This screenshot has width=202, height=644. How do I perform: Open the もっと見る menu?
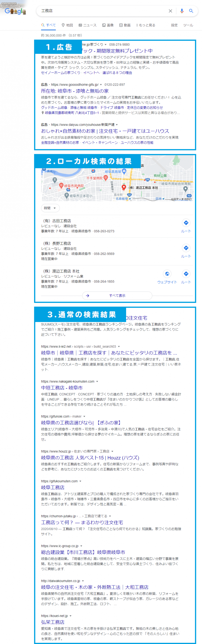click(146, 25)
